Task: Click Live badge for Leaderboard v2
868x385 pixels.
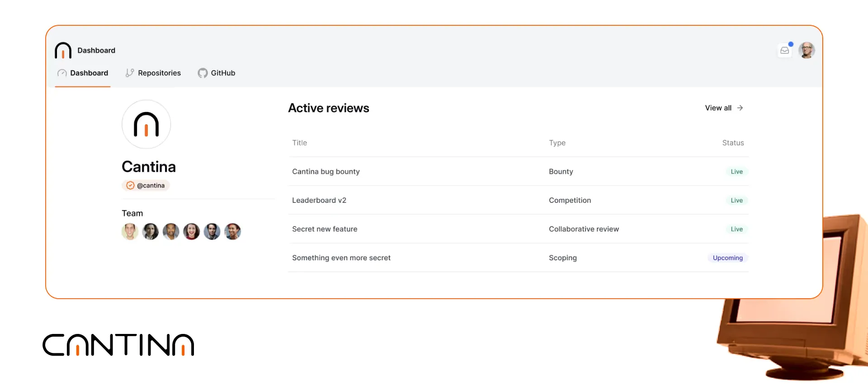Action: point(736,200)
